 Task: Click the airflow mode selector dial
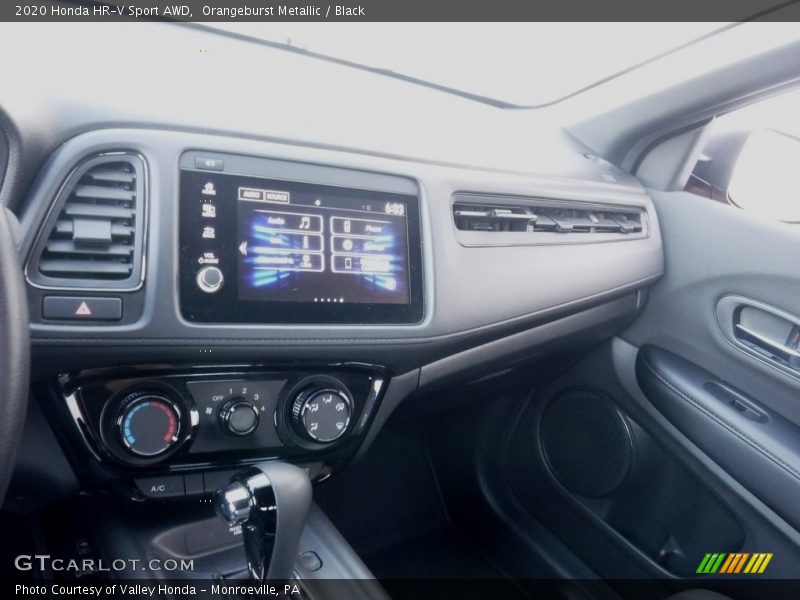(x=324, y=414)
